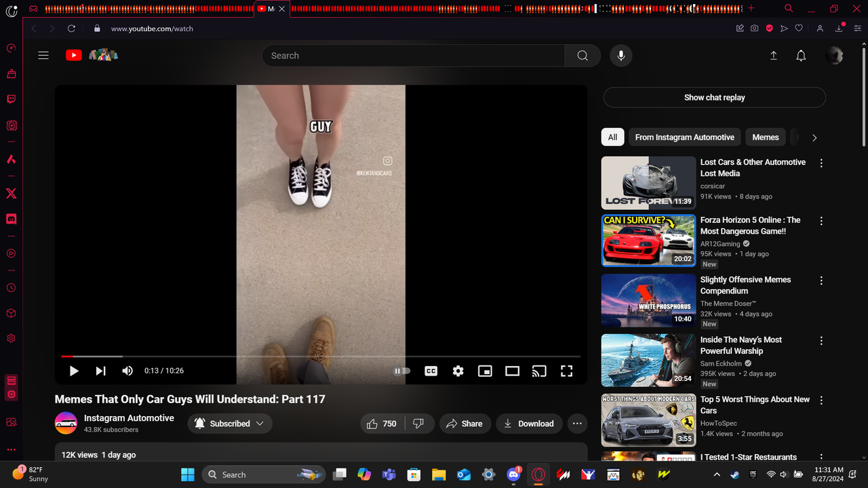868x488 pixels.
Task: Open Twitch from the browser sidebar
Action: click(11, 99)
